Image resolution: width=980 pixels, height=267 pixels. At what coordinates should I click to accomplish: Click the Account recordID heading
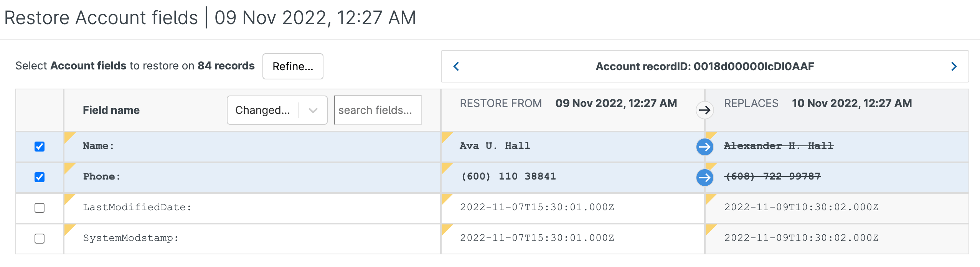click(704, 66)
